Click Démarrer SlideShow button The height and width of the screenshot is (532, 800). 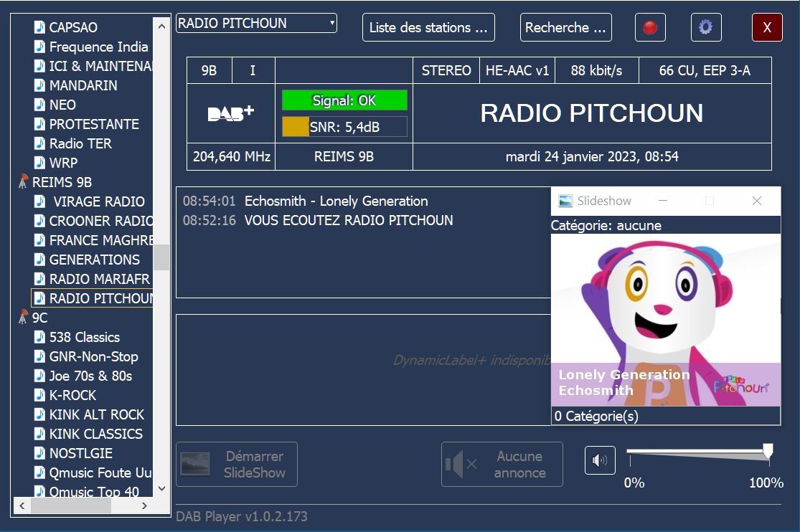coord(237,464)
